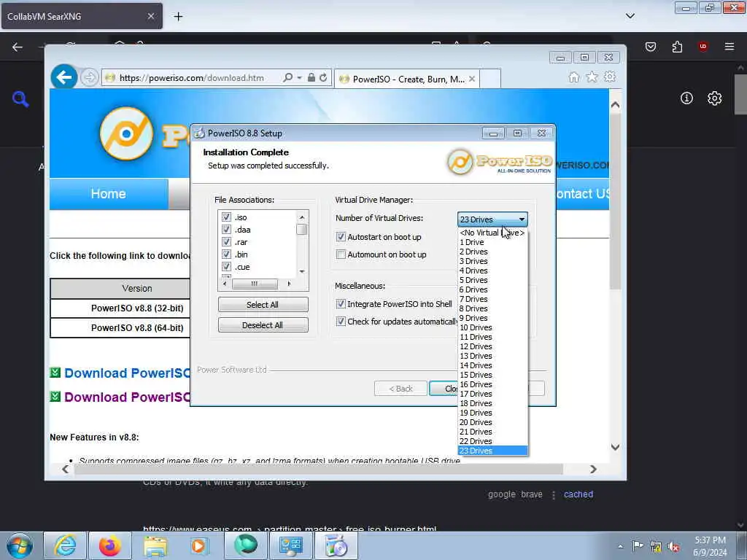Click Internet Explorer forward arrow
The width and height of the screenshot is (747, 560).
[89, 77]
